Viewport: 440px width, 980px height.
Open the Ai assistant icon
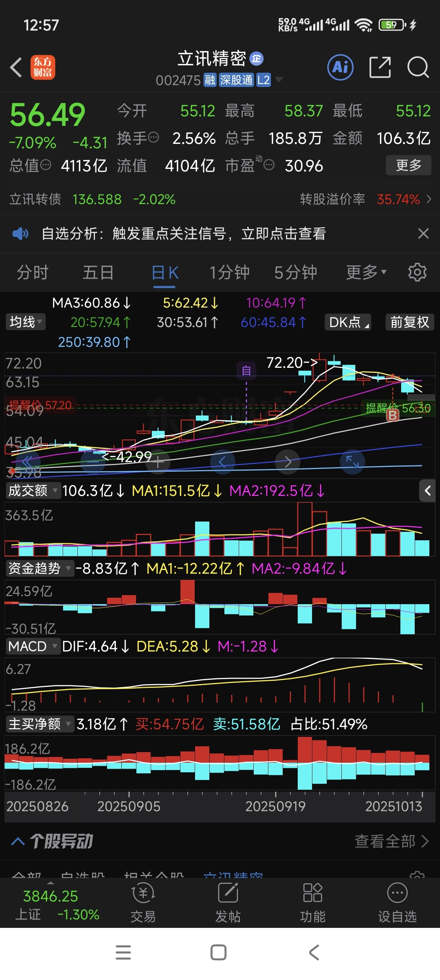[x=340, y=68]
